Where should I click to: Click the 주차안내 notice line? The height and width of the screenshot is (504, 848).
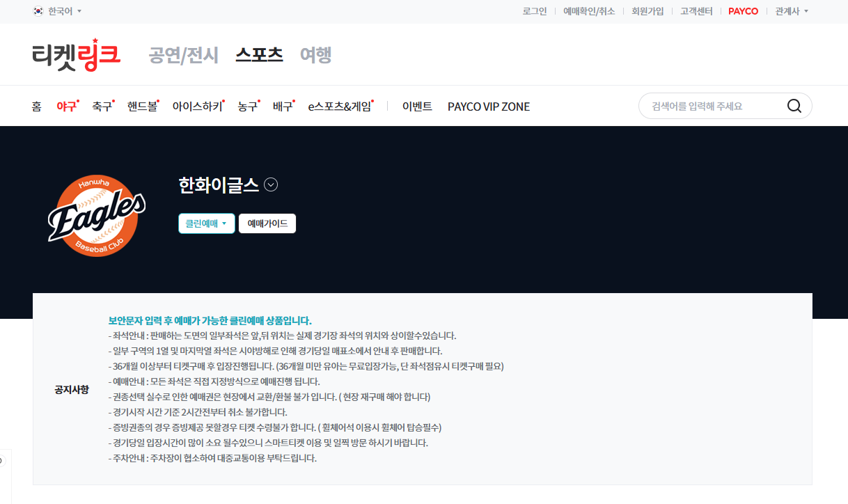pyautogui.click(x=212, y=458)
